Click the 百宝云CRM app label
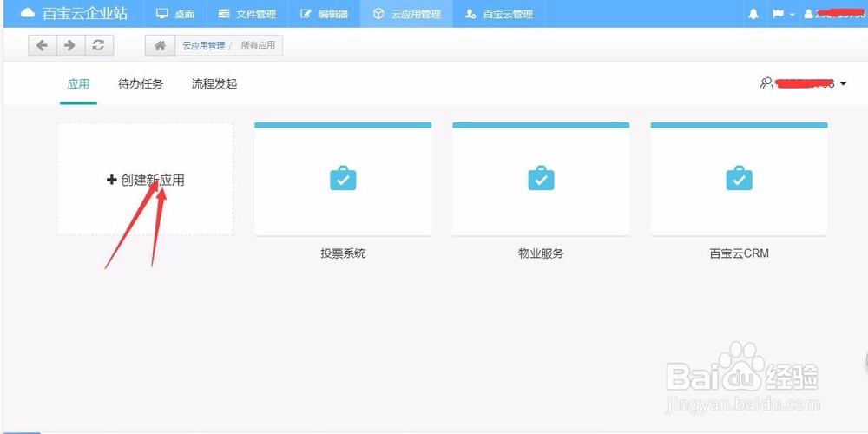The image size is (868, 434). tap(739, 253)
